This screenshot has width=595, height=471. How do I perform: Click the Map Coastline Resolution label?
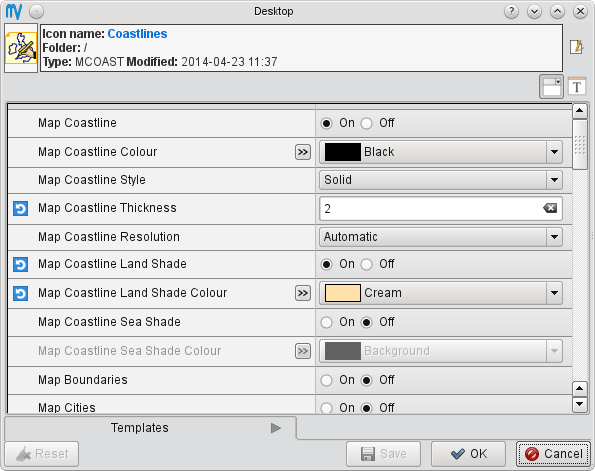tap(109, 237)
